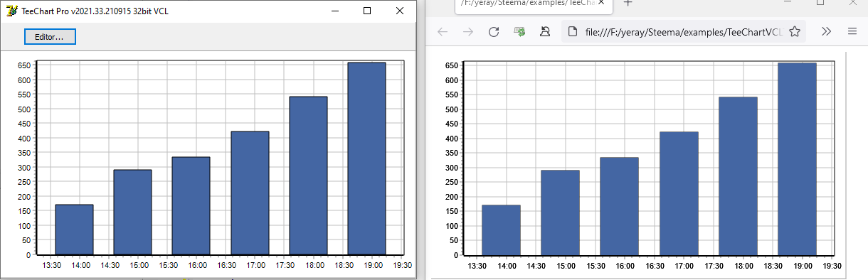Click the 17:00 bar in TeeChart window
This screenshot has height=280, width=868.
tap(250, 193)
